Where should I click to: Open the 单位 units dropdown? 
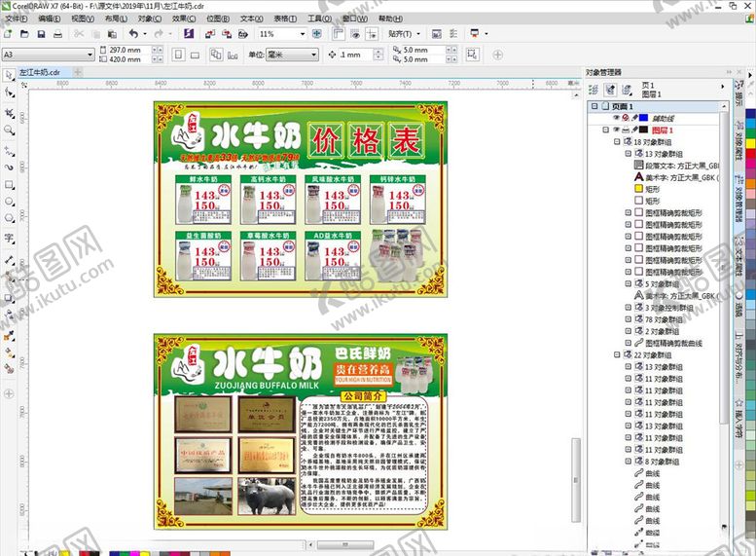314,55
